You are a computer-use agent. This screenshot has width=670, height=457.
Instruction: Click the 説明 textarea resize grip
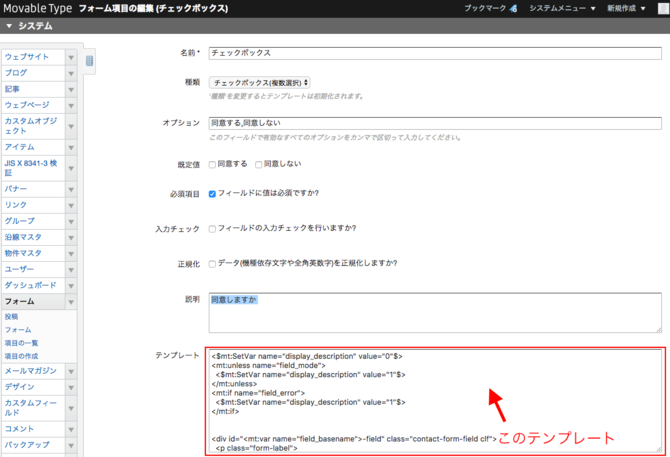tap(658, 329)
